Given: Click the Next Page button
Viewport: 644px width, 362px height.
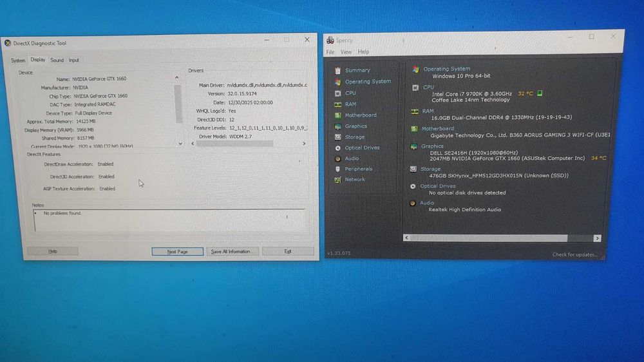Looking at the screenshot, I should point(178,251).
